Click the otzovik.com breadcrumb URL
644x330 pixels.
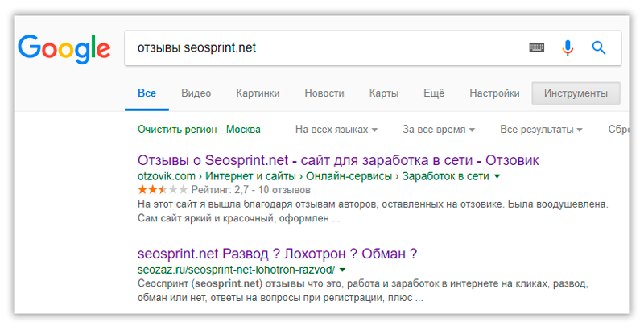pyautogui.click(x=313, y=176)
